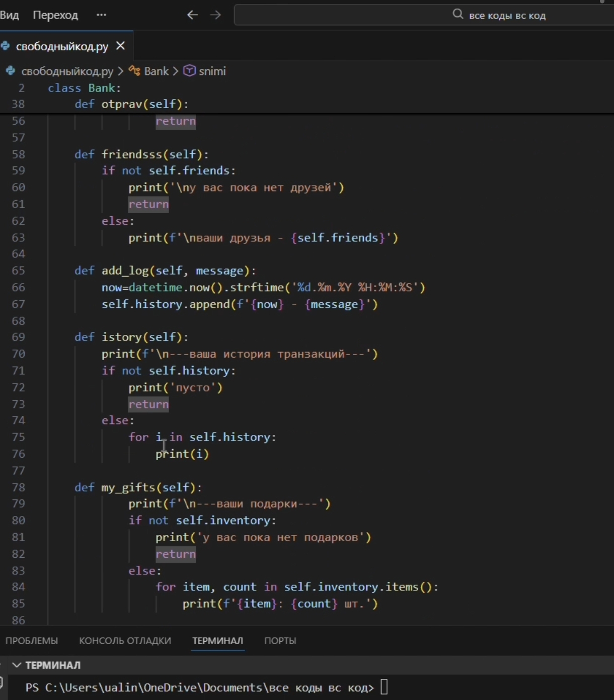This screenshot has height=700, width=614.
Task: Click the Bank class icon in breadcrumbs
Action: (134, 71)
